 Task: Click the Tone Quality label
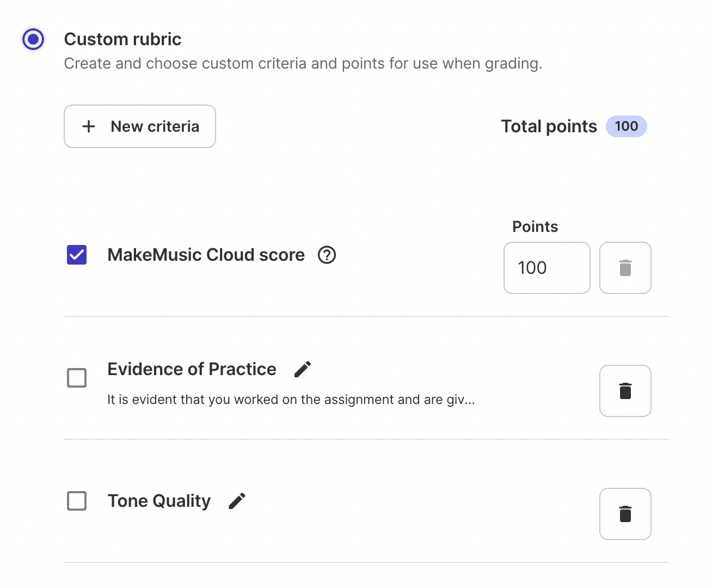coord(159,501)
